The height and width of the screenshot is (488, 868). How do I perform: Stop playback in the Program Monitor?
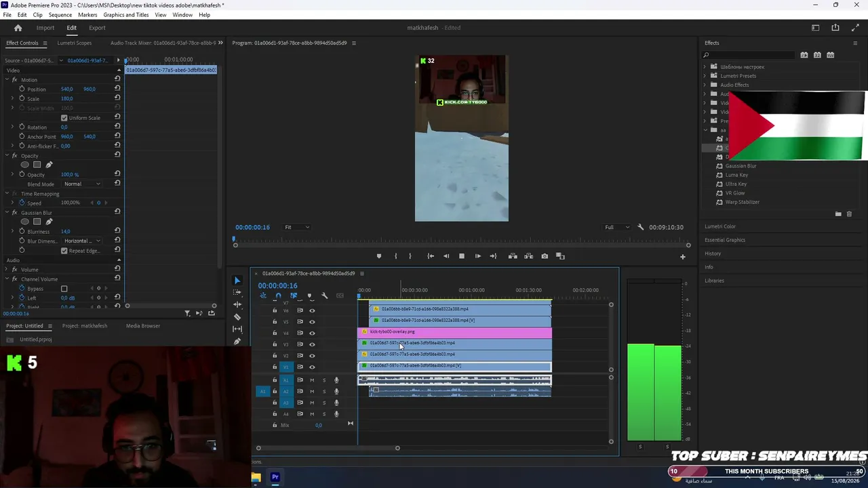462,256
